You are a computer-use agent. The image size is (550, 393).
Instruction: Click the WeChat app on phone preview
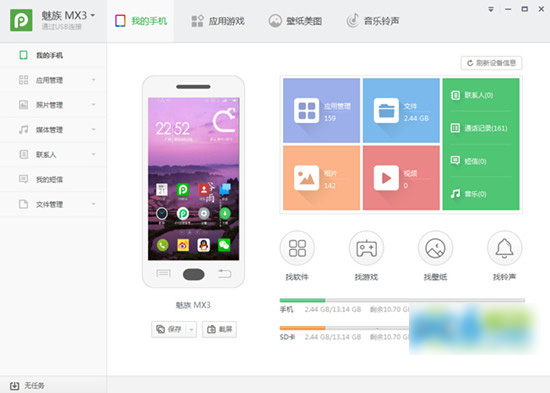pos(224,245)
